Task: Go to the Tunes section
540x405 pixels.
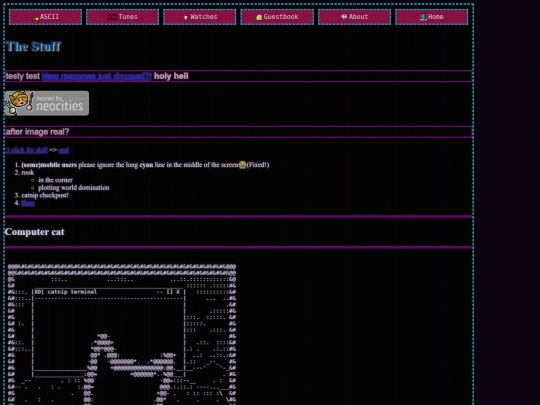Action: [122, 17]
